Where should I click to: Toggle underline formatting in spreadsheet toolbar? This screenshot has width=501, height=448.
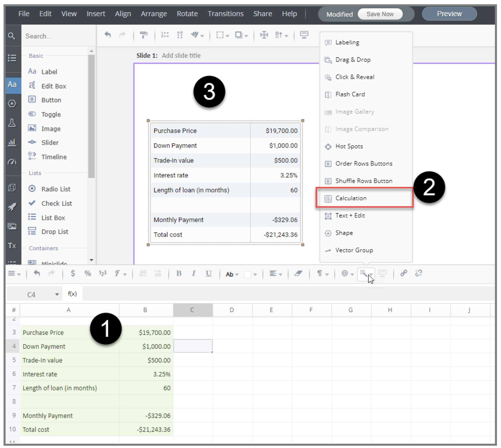[x=208, y=273]
